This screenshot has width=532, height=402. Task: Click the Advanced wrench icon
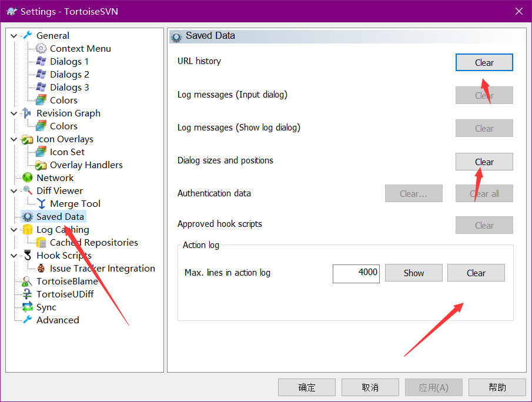coord(28,320)
